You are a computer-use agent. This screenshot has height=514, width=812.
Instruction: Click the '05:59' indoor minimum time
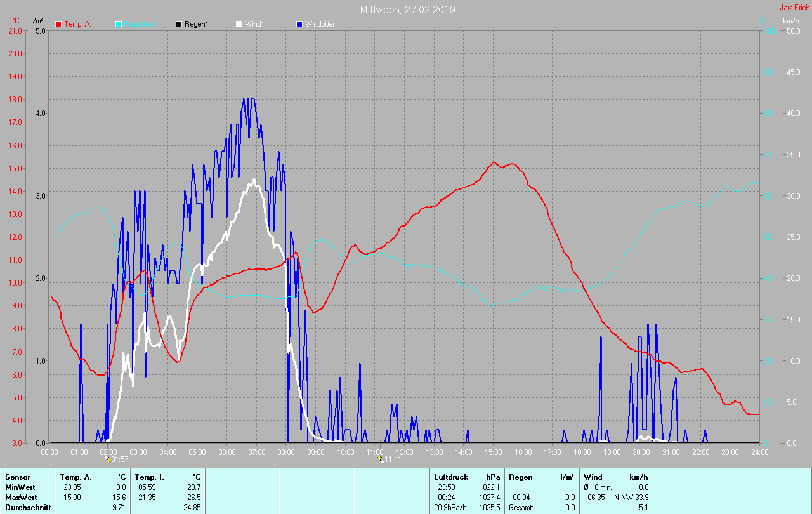click(x=148, y=487)
